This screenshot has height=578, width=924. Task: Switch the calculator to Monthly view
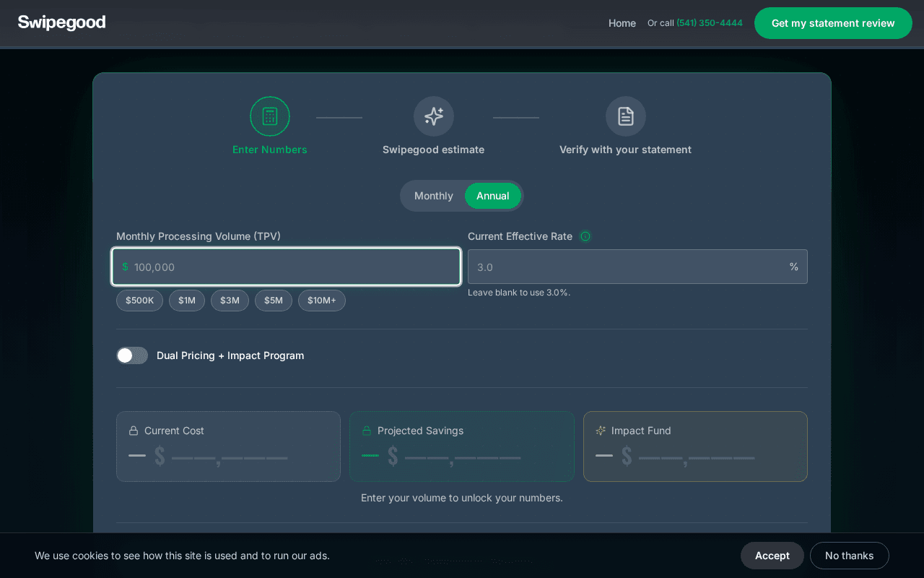(434, 196)
